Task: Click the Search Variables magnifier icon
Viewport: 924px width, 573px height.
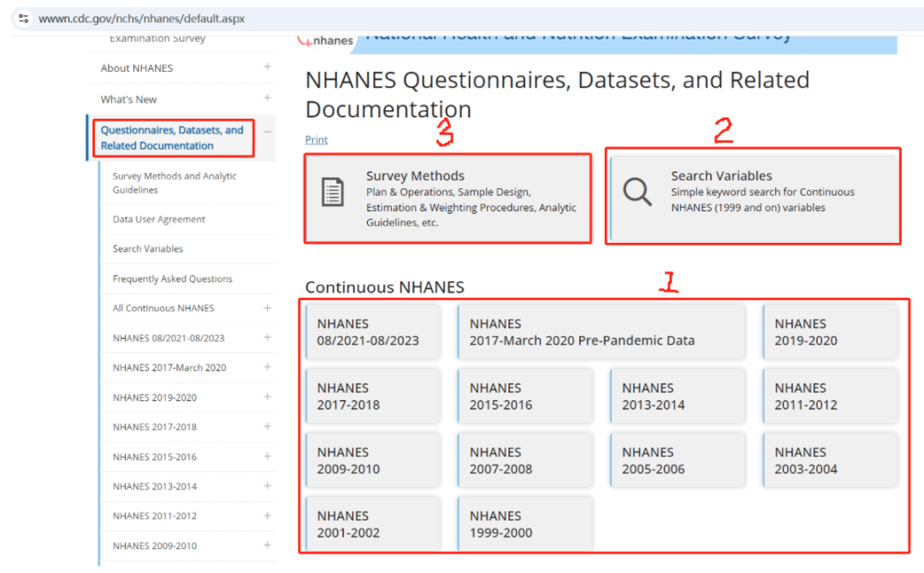Action: [637, 192]
